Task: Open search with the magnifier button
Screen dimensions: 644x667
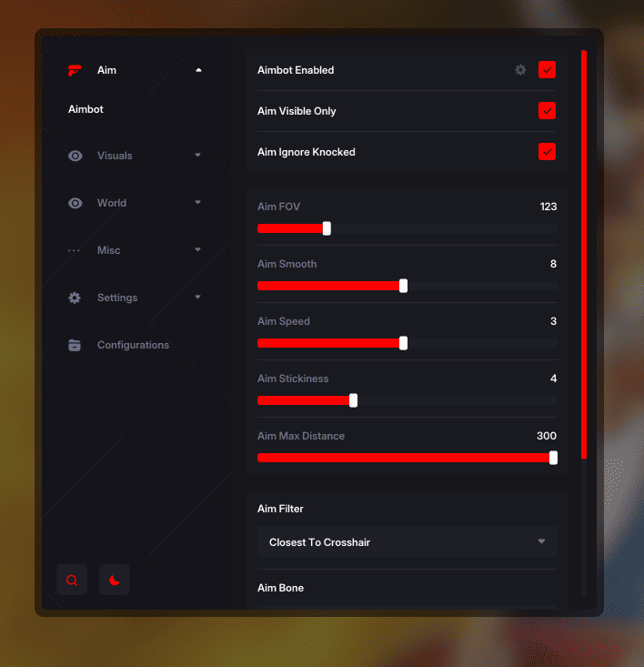Action: 72,580
